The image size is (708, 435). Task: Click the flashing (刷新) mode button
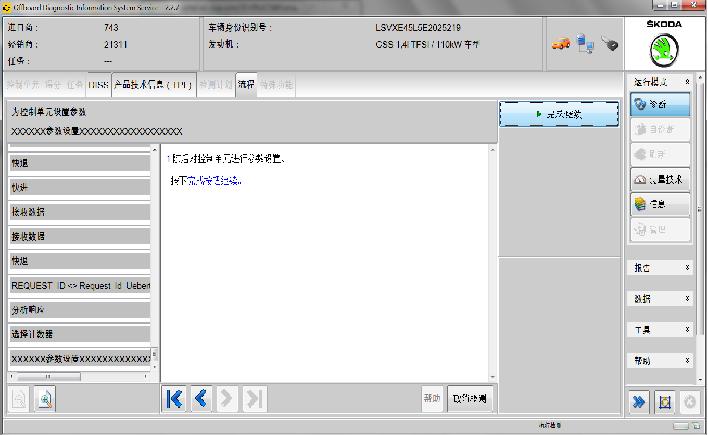coord(660,154)
